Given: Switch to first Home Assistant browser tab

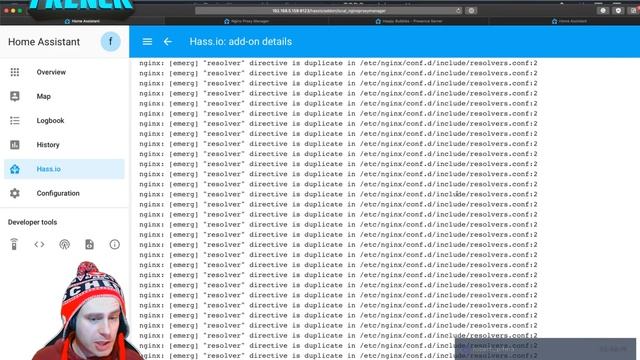Looking at the screenshot, I should [82, 21].
